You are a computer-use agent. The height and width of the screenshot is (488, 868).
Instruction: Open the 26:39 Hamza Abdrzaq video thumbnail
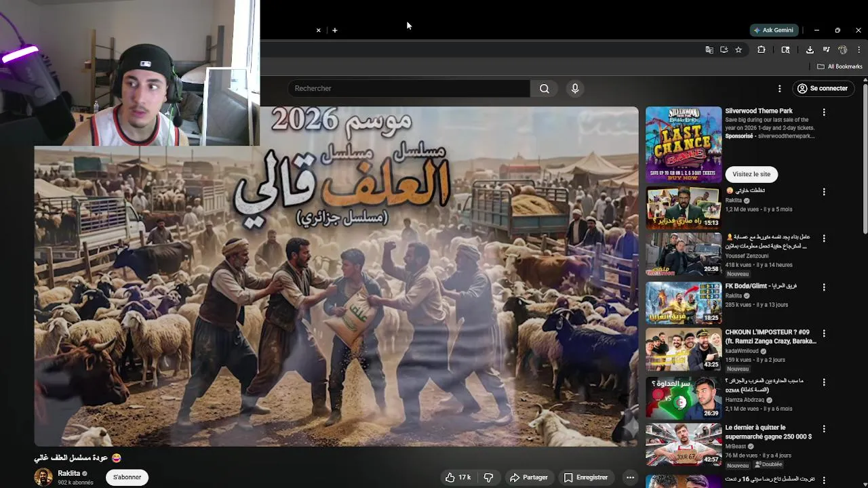[684, 399]
